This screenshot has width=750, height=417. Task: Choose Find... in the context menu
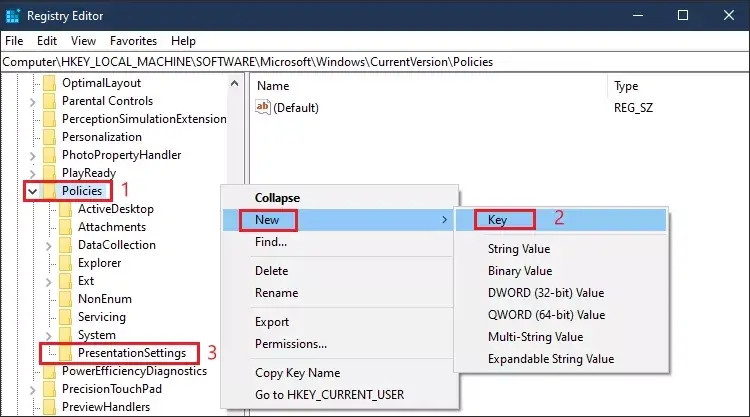click(339, 242)
